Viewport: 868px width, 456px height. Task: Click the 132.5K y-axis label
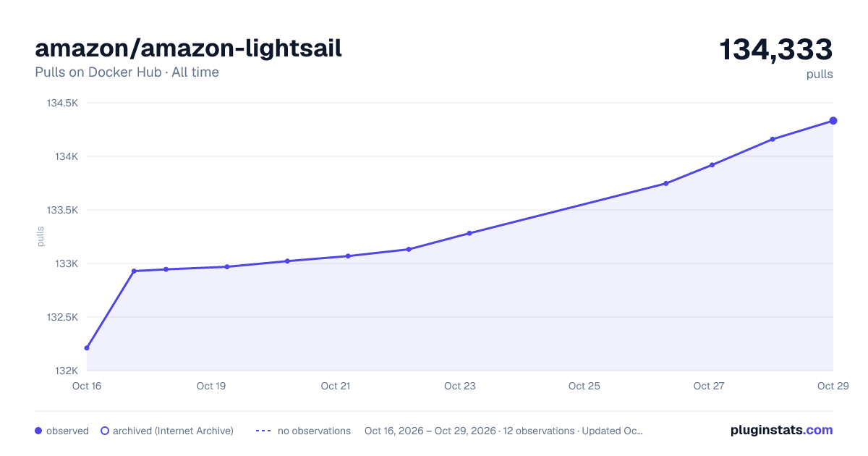coord(62,318)
